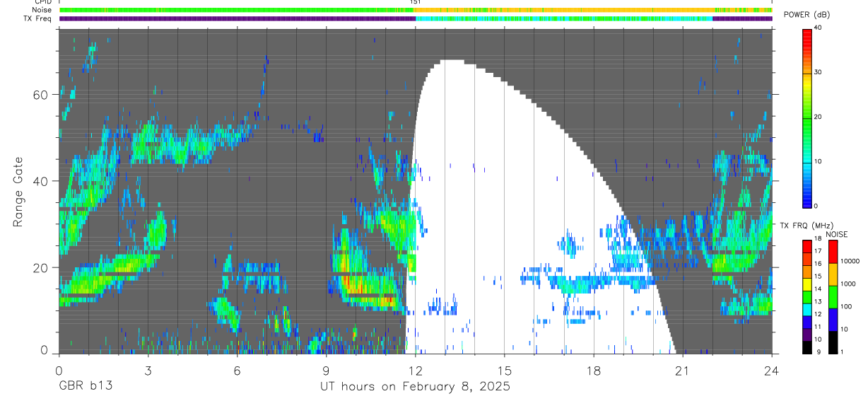868x401 pixels.
Task: Click the "NOISE" legend title
Action: pos(836,235)
